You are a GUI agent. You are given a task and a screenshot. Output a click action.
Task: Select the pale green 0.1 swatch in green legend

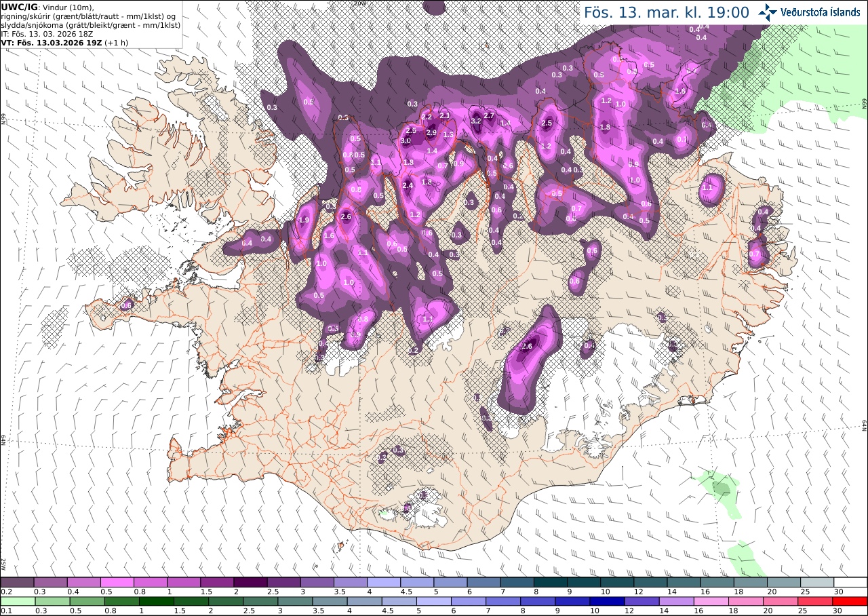17,601
